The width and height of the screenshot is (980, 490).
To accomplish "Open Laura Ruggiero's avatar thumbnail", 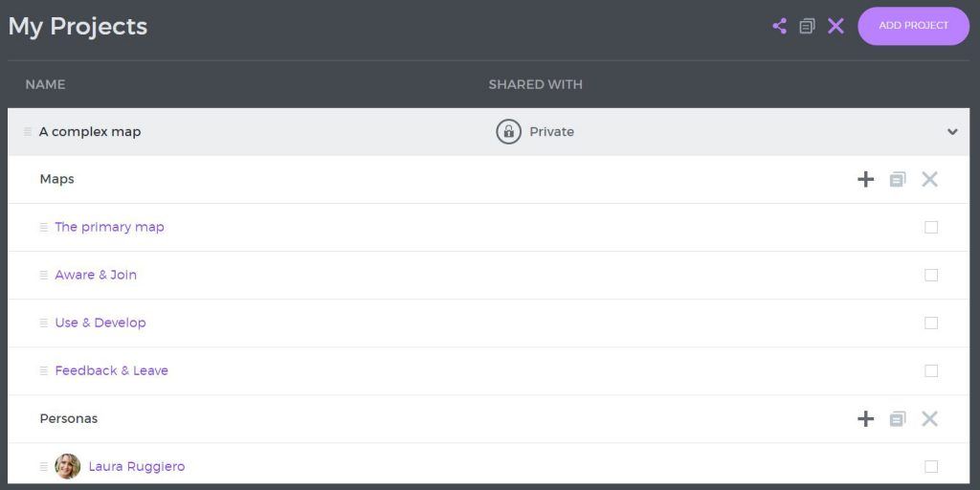I will coord(68,466).
